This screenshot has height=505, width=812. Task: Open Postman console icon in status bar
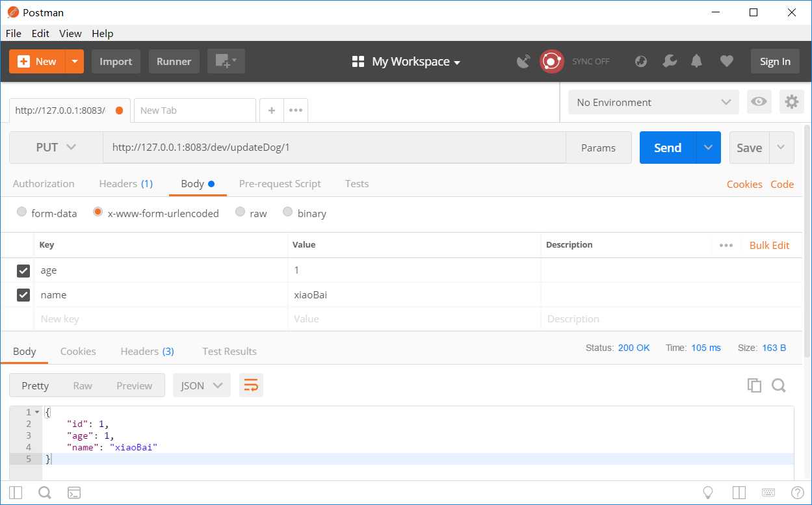tap(74, 493)
